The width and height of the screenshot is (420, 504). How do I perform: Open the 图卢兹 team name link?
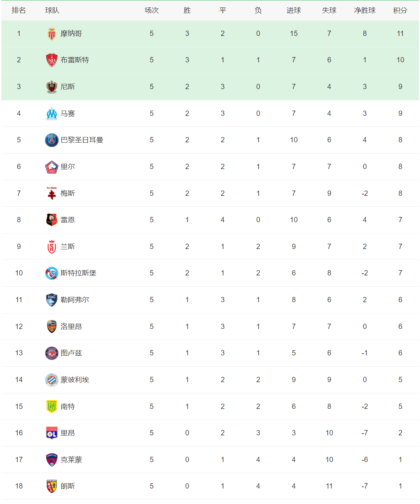(x=71, y=353)
